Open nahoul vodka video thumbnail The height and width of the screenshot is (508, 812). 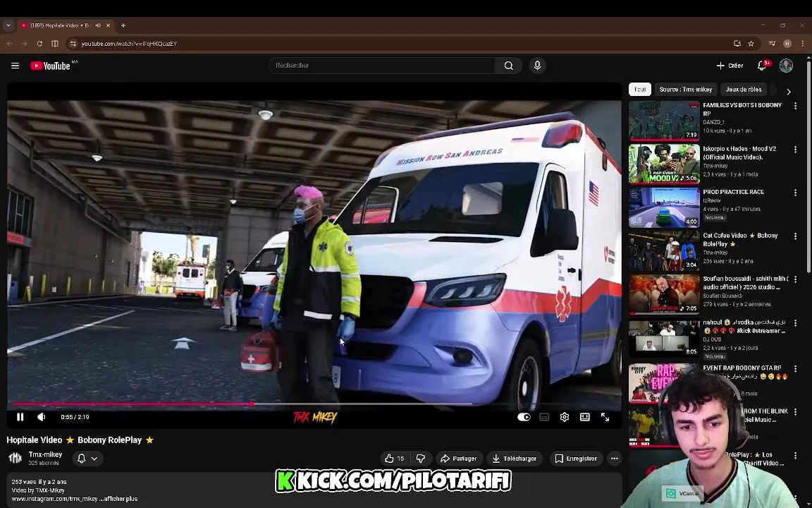[x=664, y=338]
